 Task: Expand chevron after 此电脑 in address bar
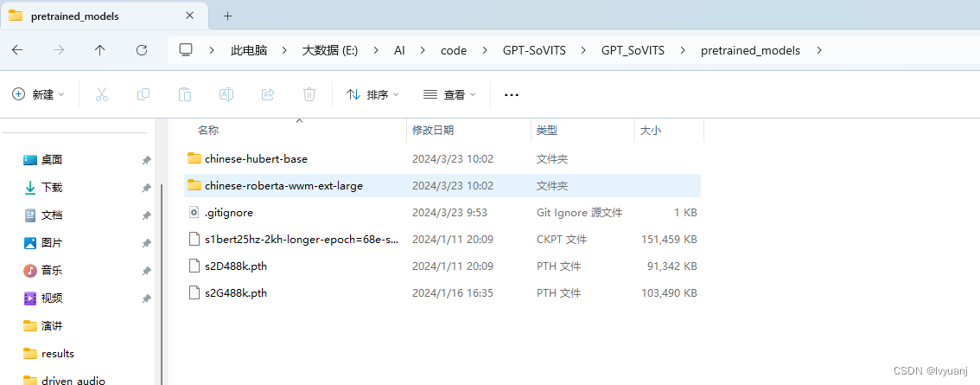[284, 51]
